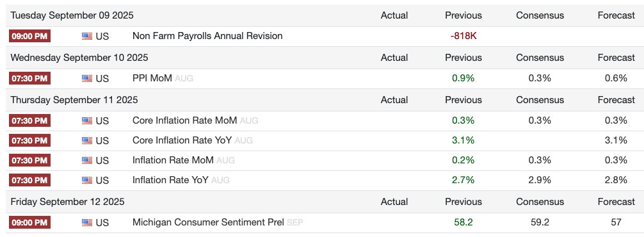Click US flag in Core Inflation Rate MoM row
The height and width of the screenshot is (237, 644).
point(86,120)
